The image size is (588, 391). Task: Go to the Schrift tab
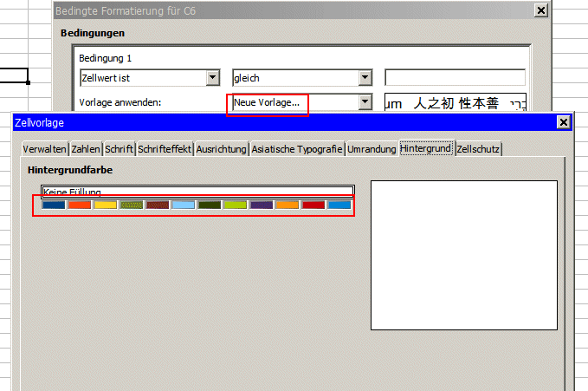120,149
